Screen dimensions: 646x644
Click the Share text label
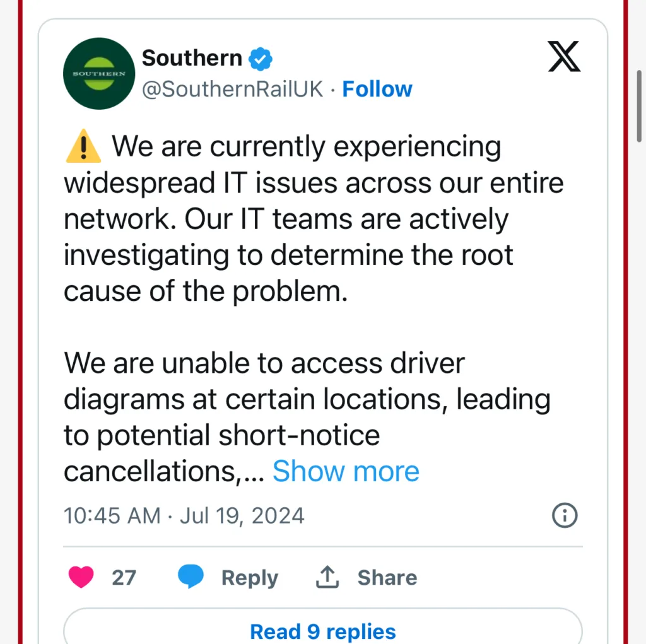(x=387, y=577)
